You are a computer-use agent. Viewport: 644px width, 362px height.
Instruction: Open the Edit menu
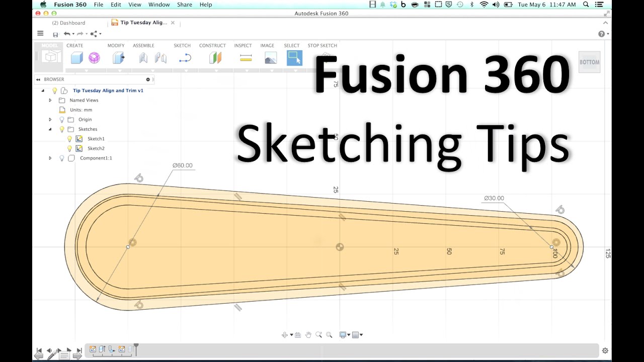point(116,5)
